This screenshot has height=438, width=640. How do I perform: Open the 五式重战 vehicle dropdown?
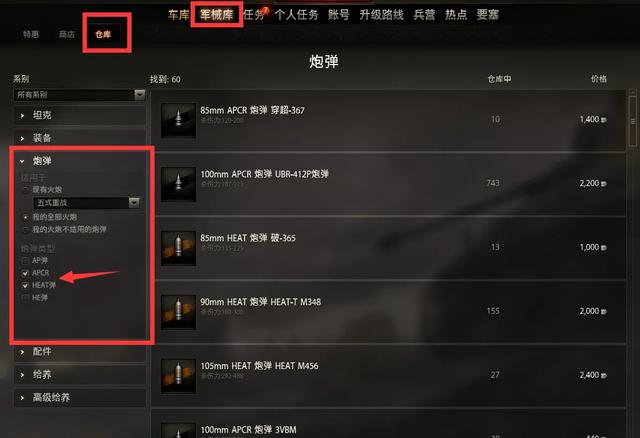[x=87, y=202]
